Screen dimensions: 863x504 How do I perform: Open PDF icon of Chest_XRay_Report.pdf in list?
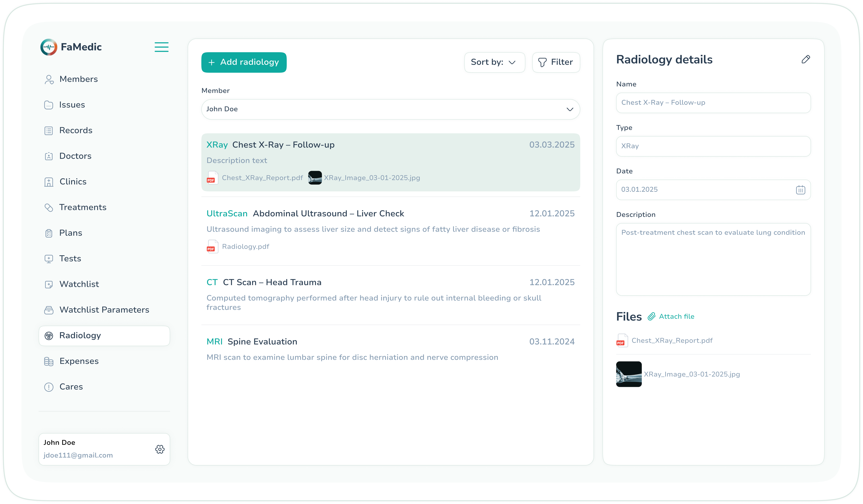tap(212, 178)
